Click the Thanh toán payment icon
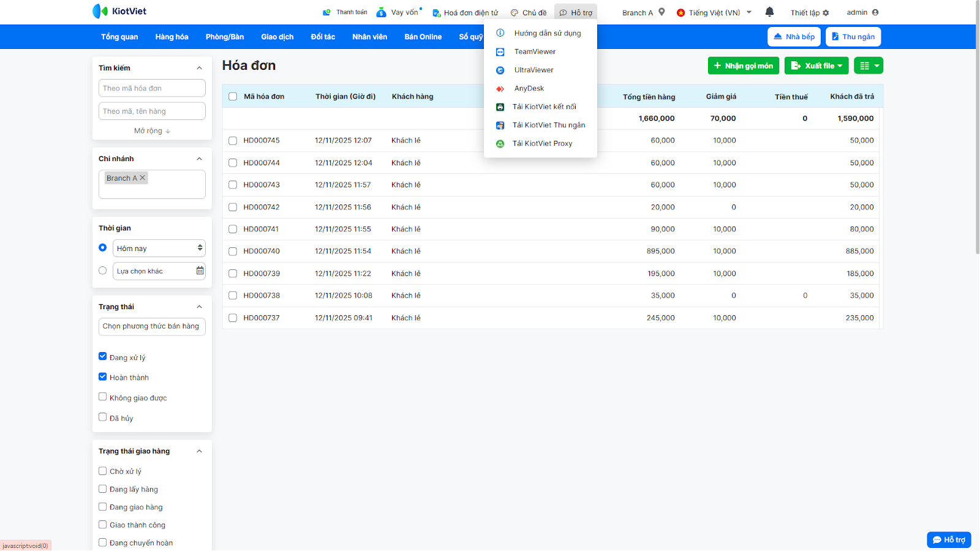This screenshot has width=980, height=551. tap(326, 12)
